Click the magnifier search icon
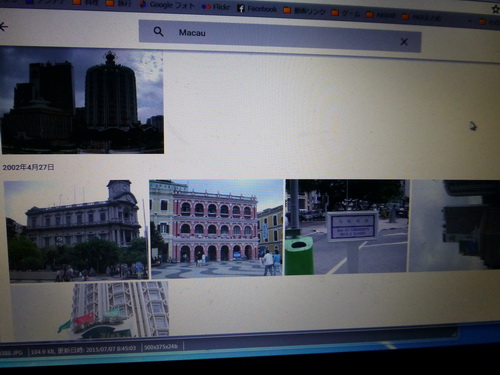 click(x=159, y=32)
